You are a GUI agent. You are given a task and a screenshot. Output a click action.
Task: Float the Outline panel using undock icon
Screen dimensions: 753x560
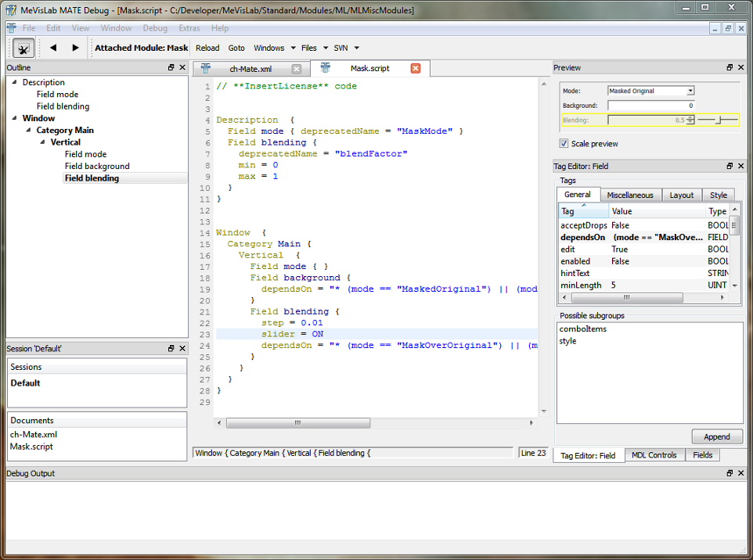pyautogui.click(x=171, y=68)
